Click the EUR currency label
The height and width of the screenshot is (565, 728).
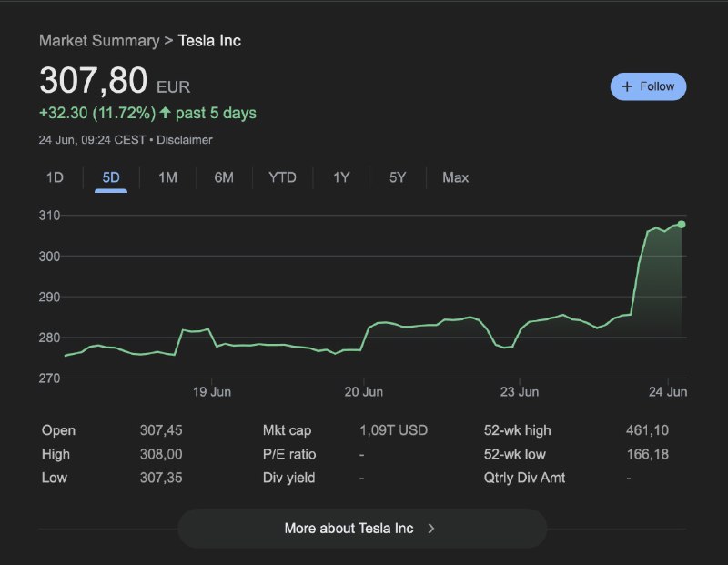pyautogui.click(x=173, y=87)
